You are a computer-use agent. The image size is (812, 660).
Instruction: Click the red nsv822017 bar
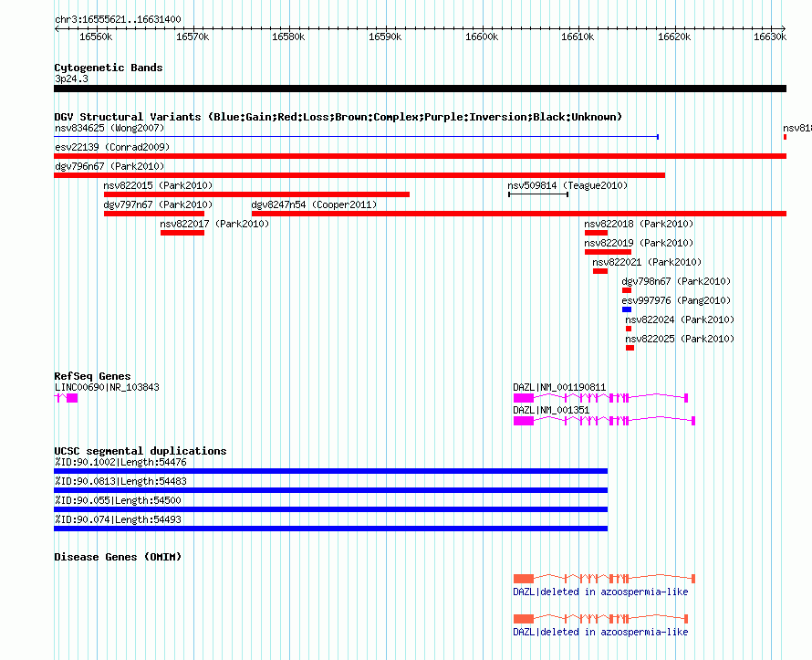point(182,233)
